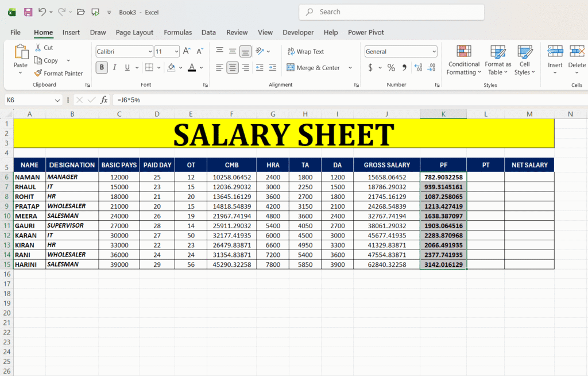
Task: Open the Developer tab
Action: 298,32
